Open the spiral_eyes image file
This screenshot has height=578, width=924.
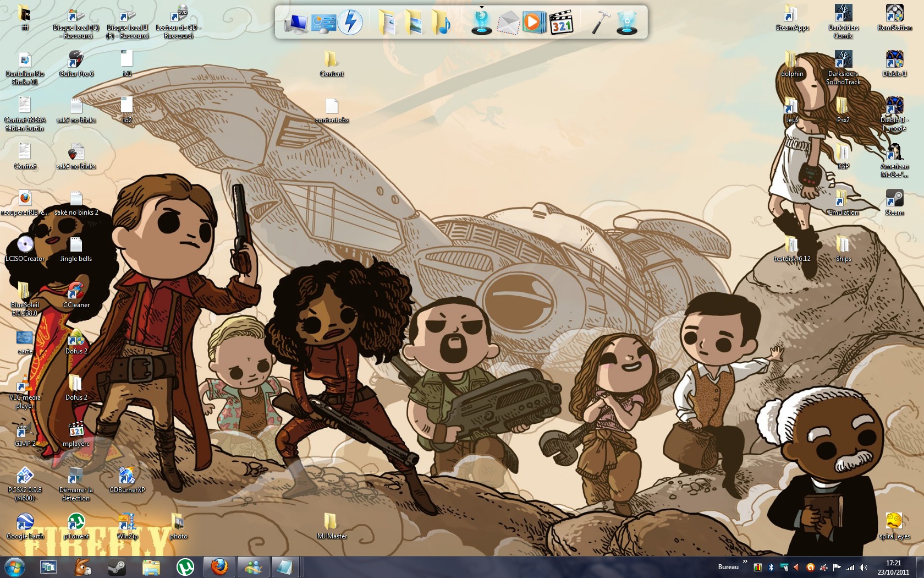[894, 526]
